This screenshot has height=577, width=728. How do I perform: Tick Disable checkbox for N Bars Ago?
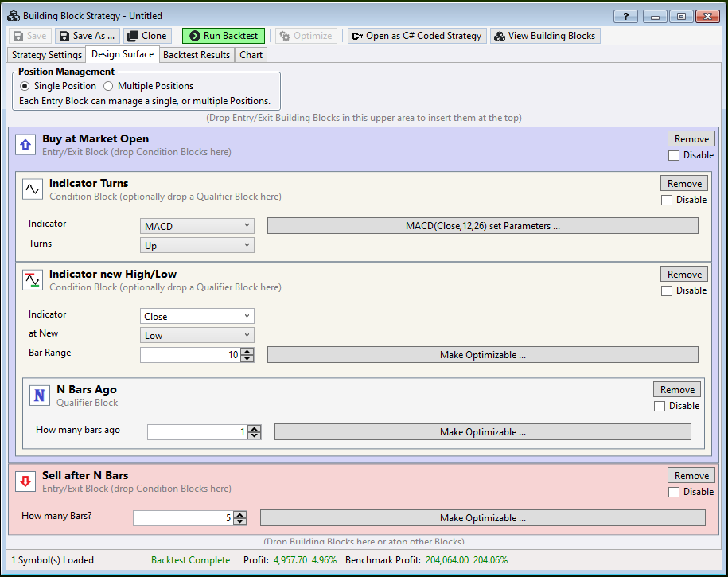pyautogui.click(x=659, y=407)
